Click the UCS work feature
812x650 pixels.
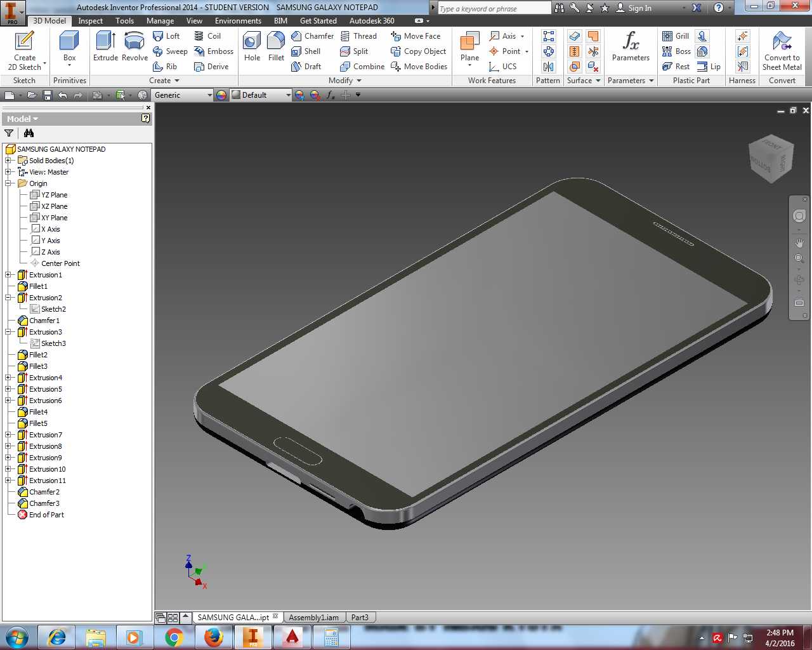pyautogui.click(x=502, y=67)
